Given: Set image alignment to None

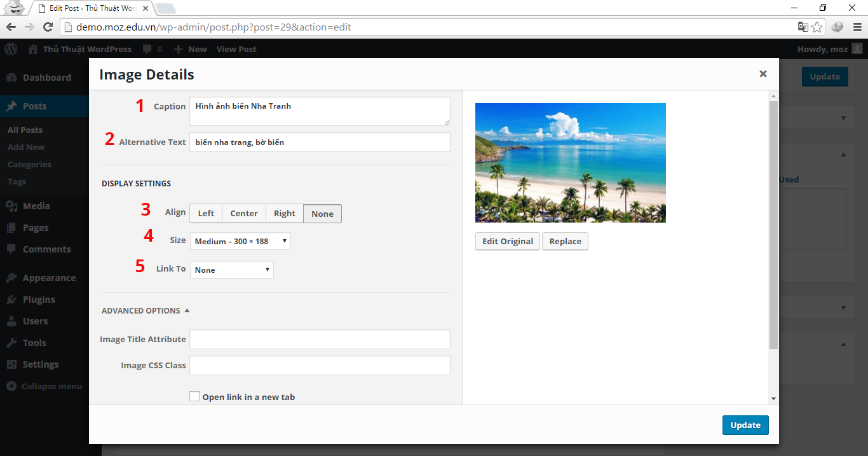Looking at the screenshot, I should pos(322,214).
